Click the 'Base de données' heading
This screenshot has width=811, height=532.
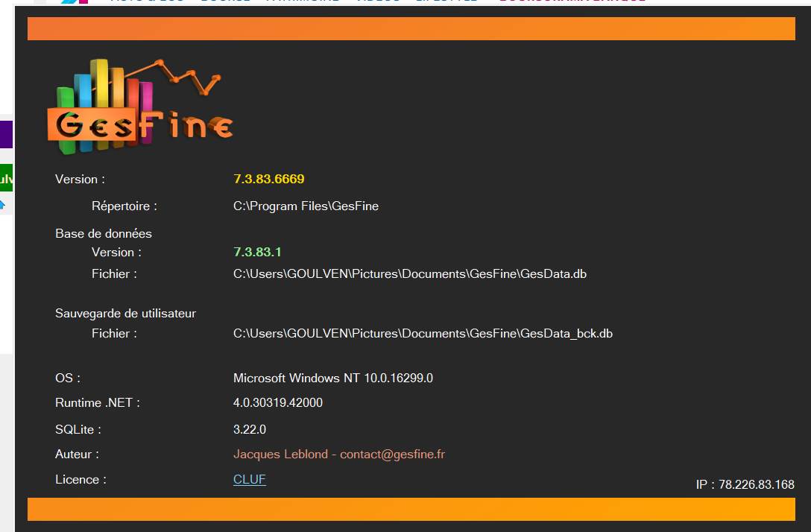[104, 233]
